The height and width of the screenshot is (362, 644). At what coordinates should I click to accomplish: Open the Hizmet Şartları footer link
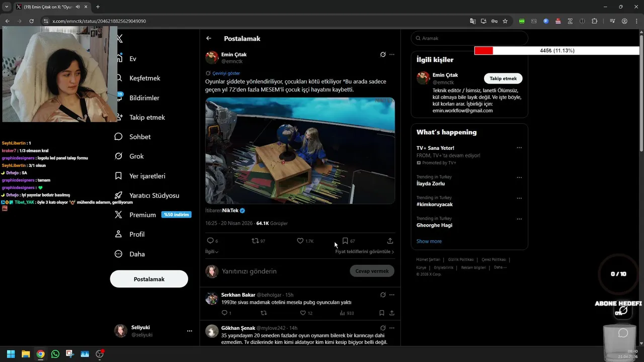428,259
